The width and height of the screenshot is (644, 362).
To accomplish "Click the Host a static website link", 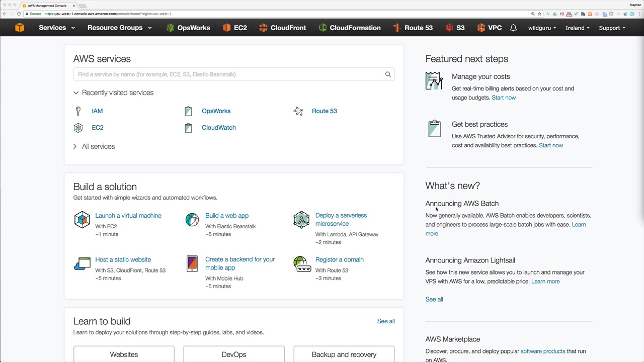I will point(123,259).
